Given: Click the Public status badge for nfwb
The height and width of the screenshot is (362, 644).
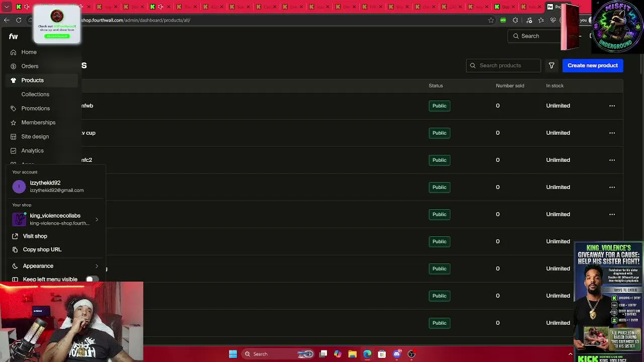Looking at the screenshot, I should (439, 106).
